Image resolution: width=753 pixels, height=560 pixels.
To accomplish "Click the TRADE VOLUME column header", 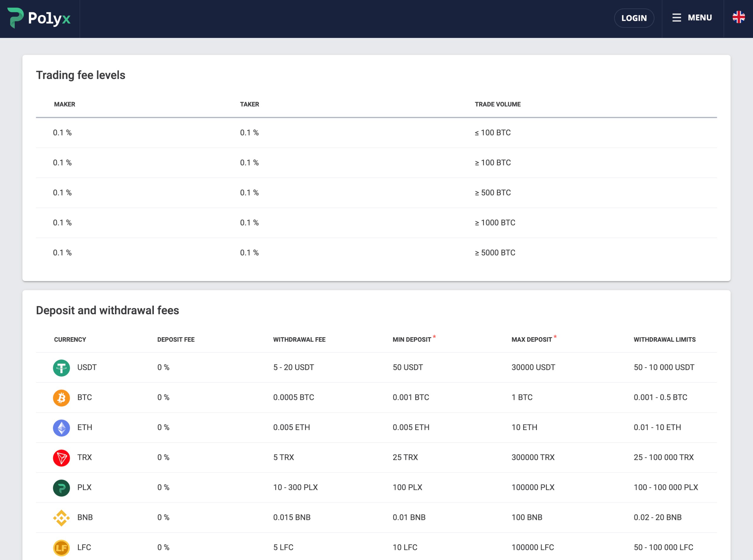I will (x=498, y=104).
